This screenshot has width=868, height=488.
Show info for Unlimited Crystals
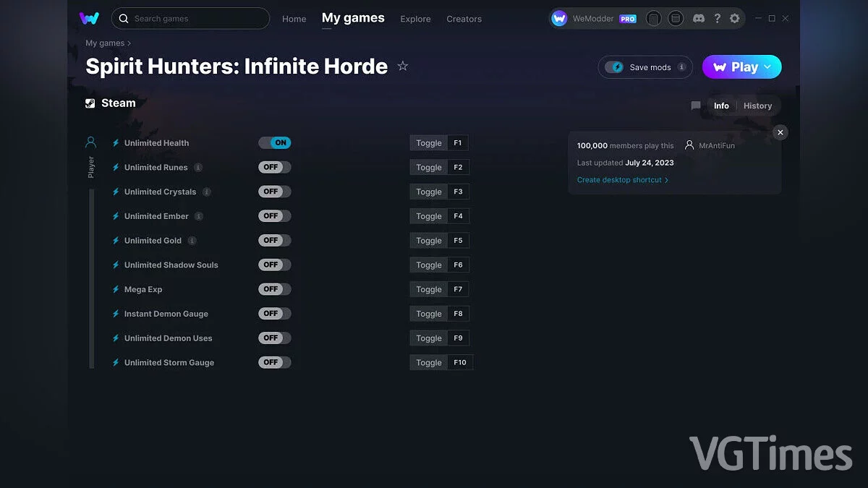click(207, 192)
